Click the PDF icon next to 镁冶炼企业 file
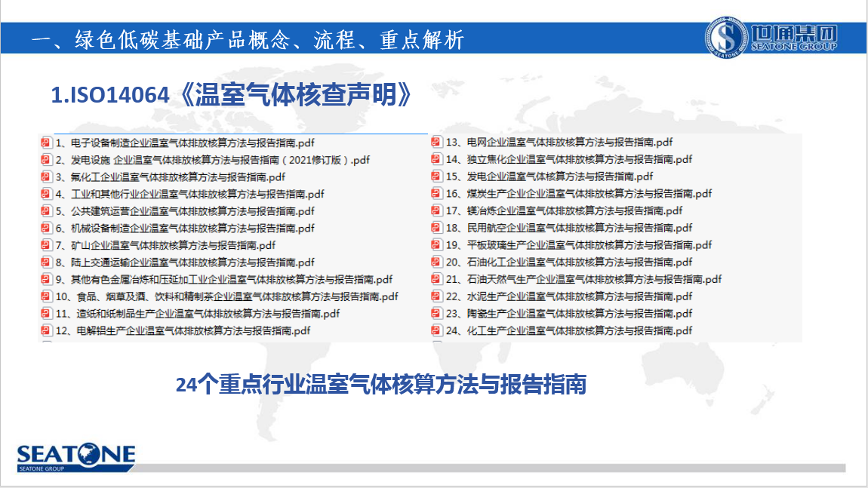 click(x=436, y=210)
